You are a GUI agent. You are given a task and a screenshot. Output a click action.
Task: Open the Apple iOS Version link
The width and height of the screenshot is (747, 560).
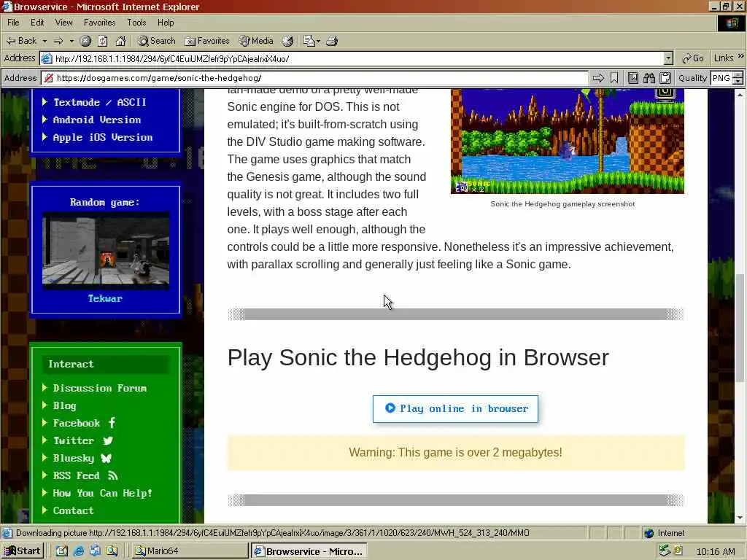pyautogui.click(x=102, y=137)
